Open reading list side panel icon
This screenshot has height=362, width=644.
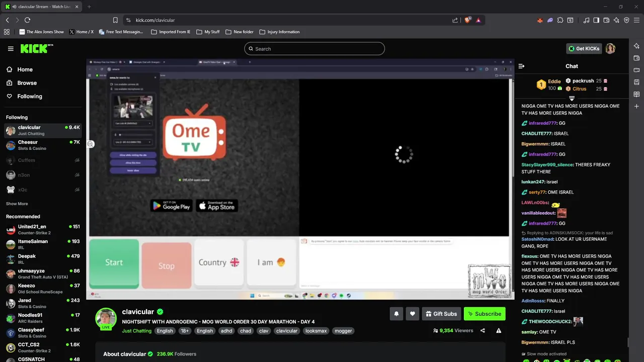[x=636, y=94]
